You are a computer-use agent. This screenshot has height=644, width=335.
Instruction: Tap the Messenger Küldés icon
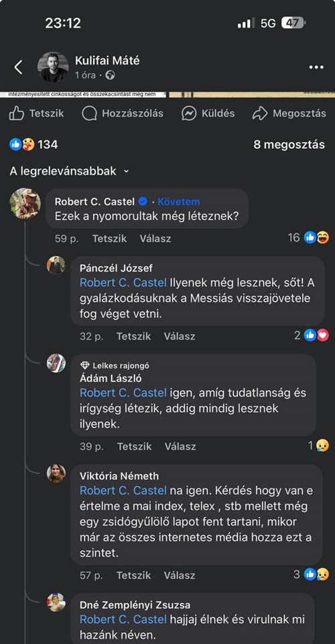[189, 113]
